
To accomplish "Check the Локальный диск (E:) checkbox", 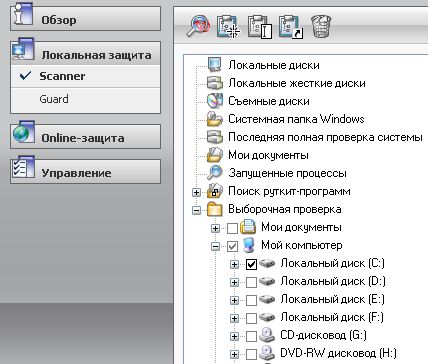I will (251, 300).
